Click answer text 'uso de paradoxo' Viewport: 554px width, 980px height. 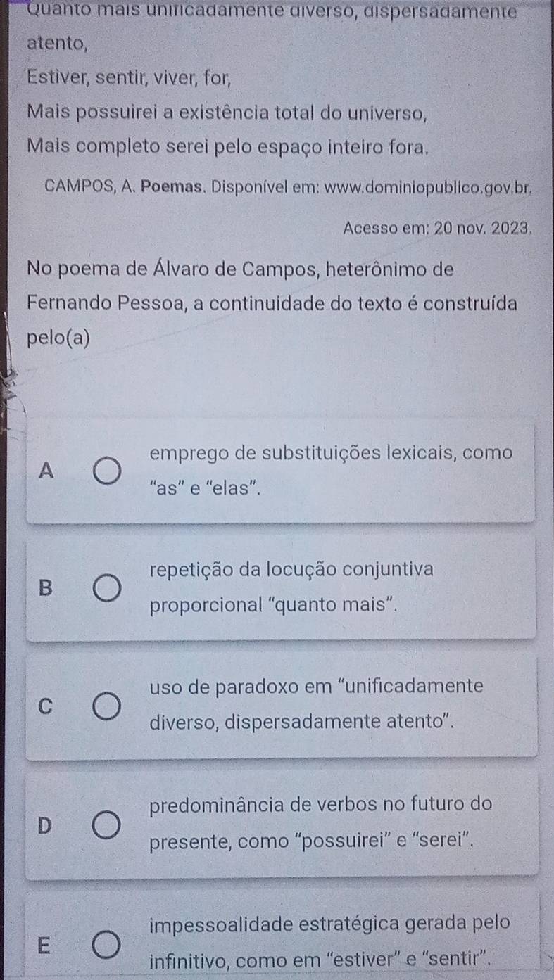[x=215, y=687]
